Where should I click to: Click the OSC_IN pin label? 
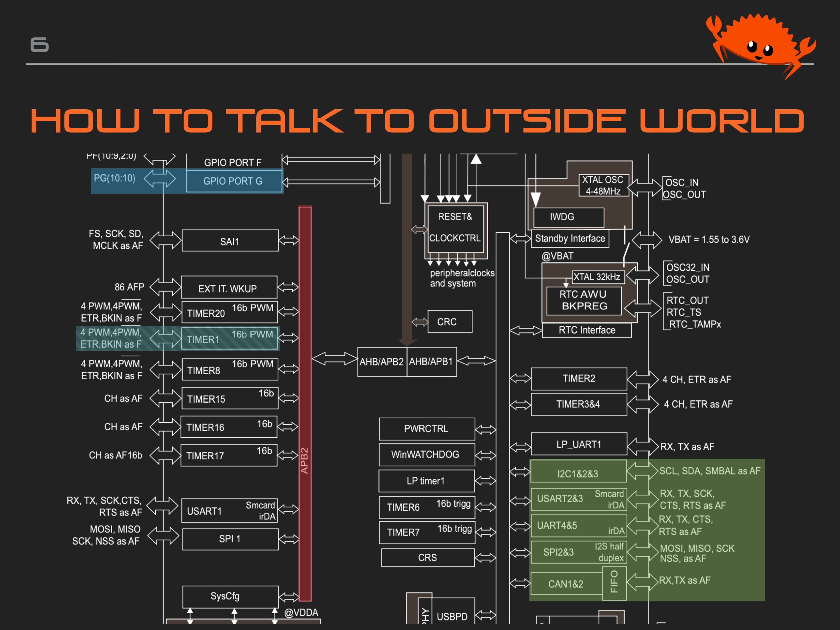682,183
